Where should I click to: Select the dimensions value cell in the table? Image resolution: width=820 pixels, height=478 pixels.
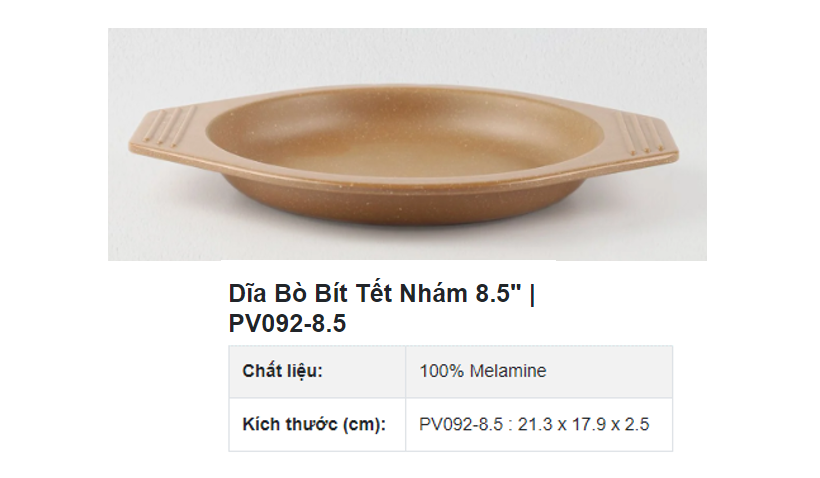click(x=538, y=424)
